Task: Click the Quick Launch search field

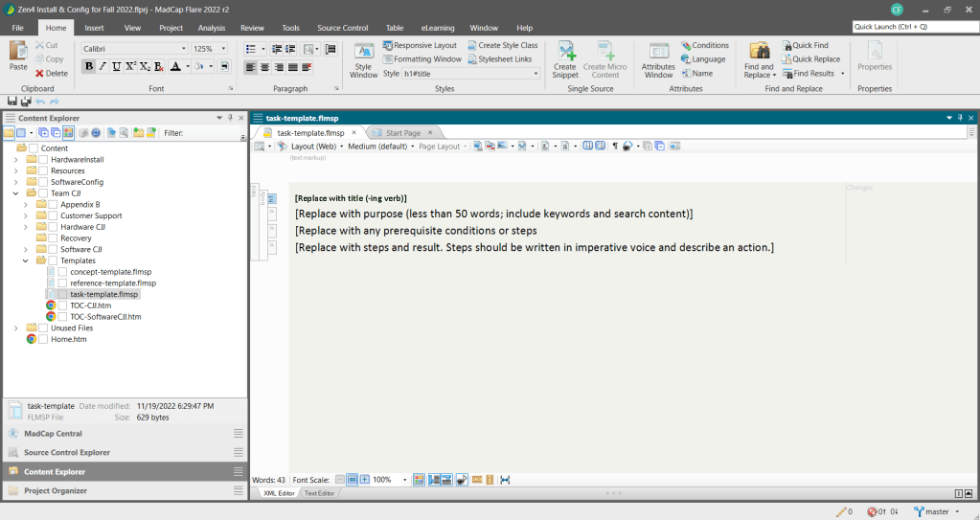Action: click(915, 28)
